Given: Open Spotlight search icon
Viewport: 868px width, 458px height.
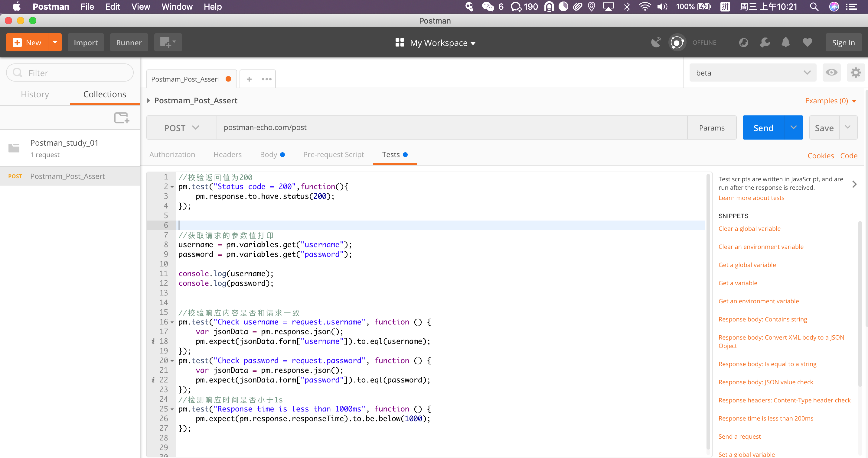Looking at the screenshot, I should (x=814, y=7).
